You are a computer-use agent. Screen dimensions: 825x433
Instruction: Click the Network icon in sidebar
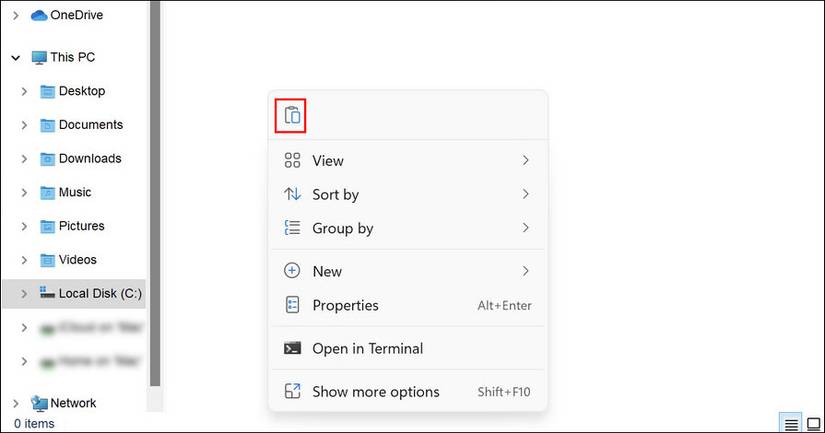[x=39, y=404]
